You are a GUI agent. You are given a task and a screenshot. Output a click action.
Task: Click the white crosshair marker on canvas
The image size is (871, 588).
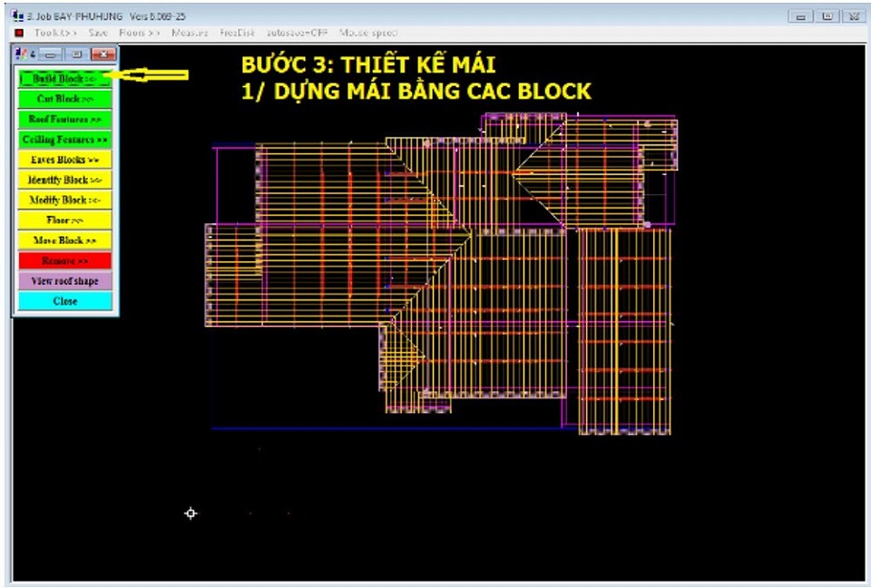point(191,514)
